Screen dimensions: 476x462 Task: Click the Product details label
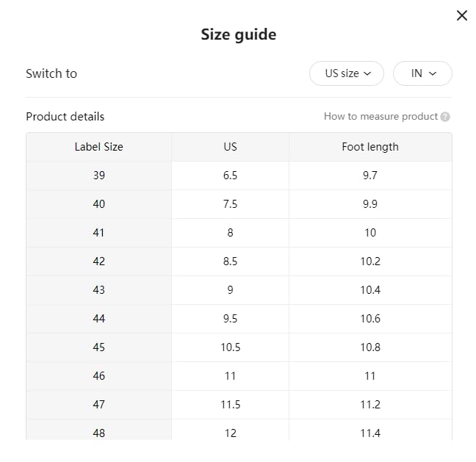point(65,117)
